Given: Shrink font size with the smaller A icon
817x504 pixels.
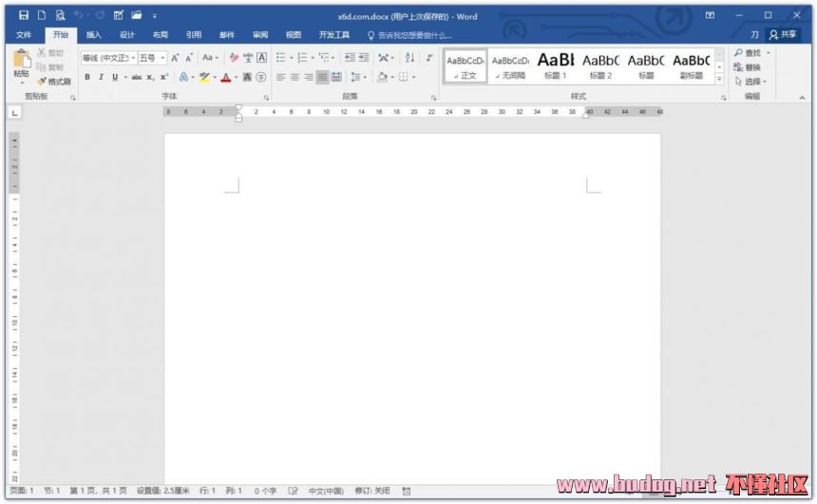Looking at the screenshot, I should [x=189, y=57].
